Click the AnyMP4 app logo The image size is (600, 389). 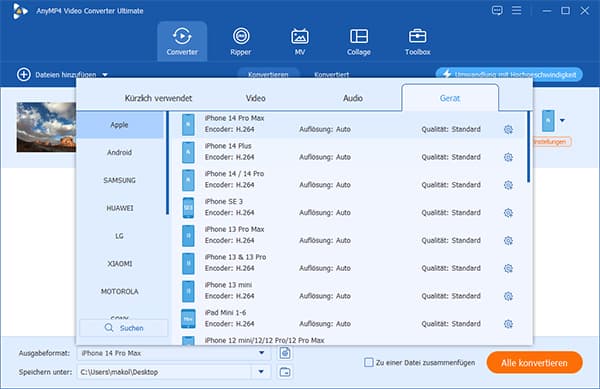click(20, 11)
